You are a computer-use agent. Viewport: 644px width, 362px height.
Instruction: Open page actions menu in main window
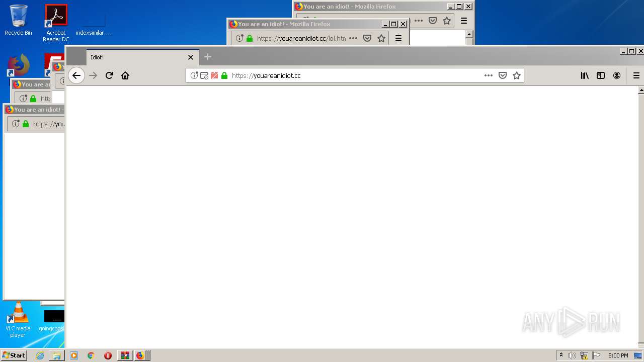click(489, 75)
